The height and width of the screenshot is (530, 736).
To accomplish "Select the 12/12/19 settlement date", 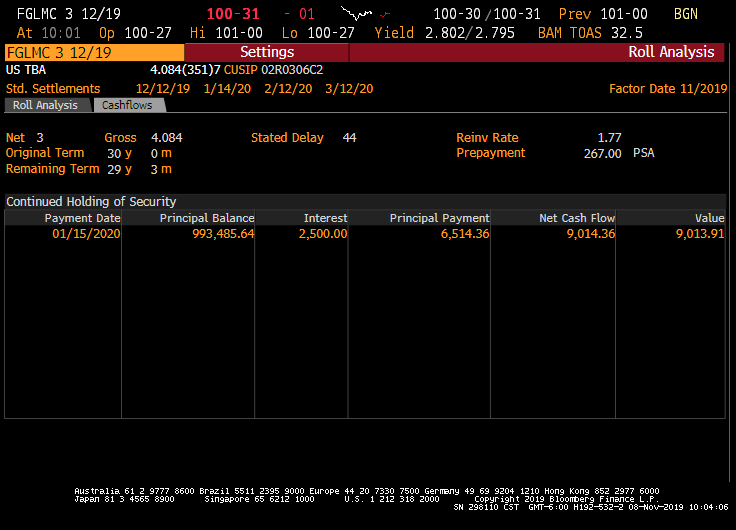I will click(x=163, y=89).
